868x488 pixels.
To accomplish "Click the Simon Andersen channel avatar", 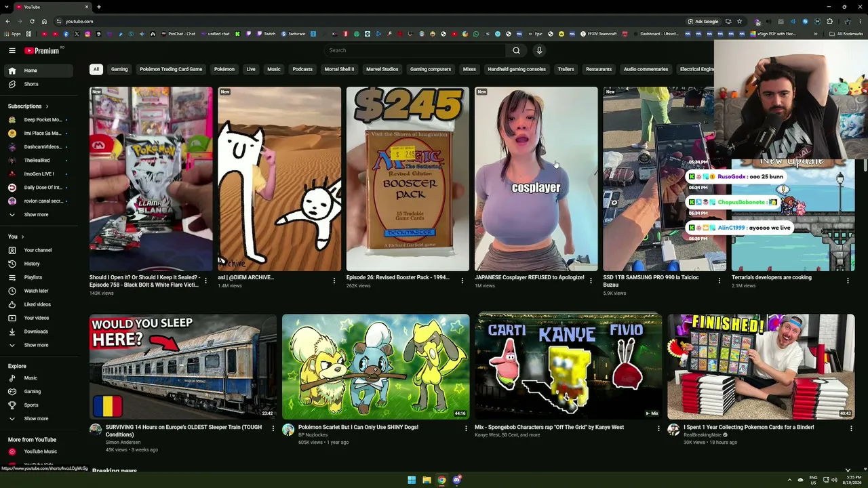I will [x=96, y=430].
